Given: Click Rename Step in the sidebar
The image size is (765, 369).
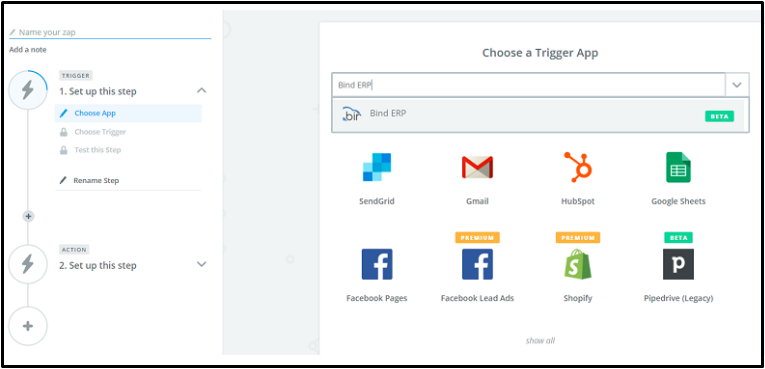Looking at the screenshot, I should (x=96, y=181).
